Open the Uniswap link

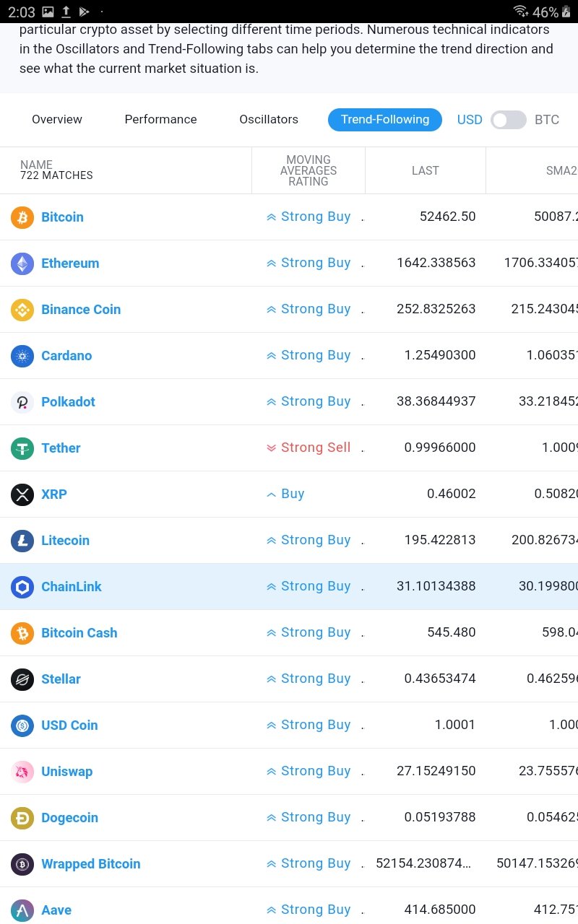66,772
